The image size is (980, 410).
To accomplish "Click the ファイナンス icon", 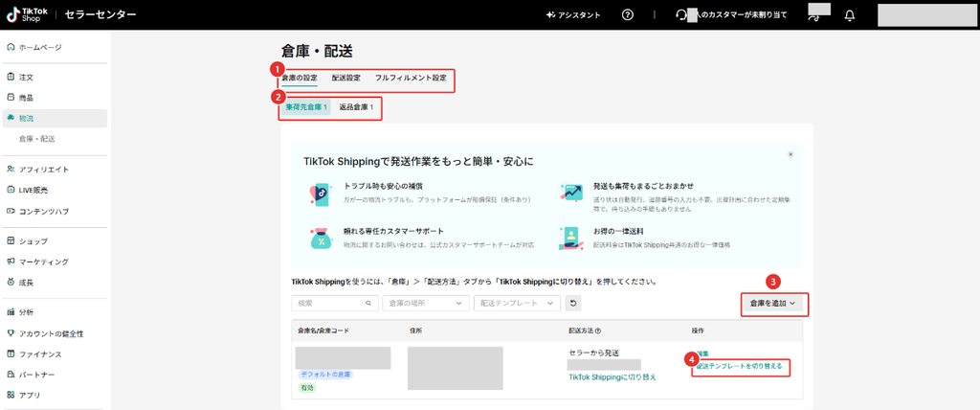I will (11, 354).
